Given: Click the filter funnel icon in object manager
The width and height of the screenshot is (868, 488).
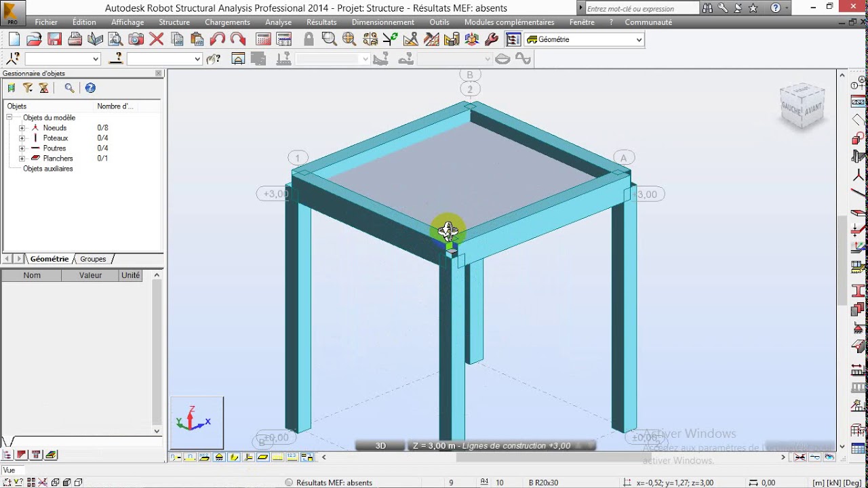Looking at the screenshot, I should pos(28,88).
